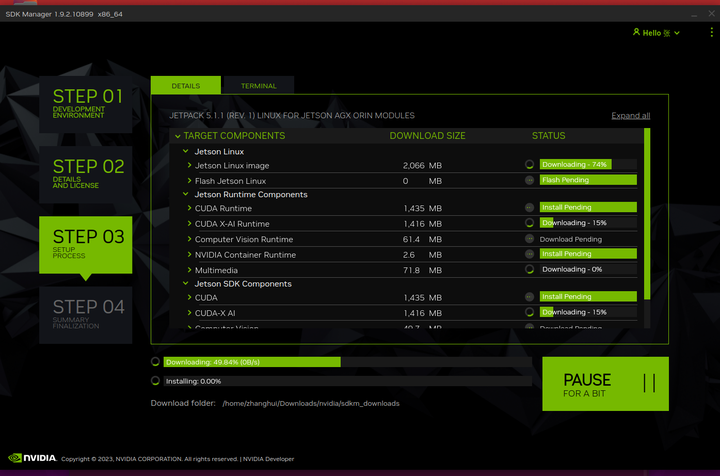Click Install Pending status for CUDA Runtime

(x=588, y=207)
